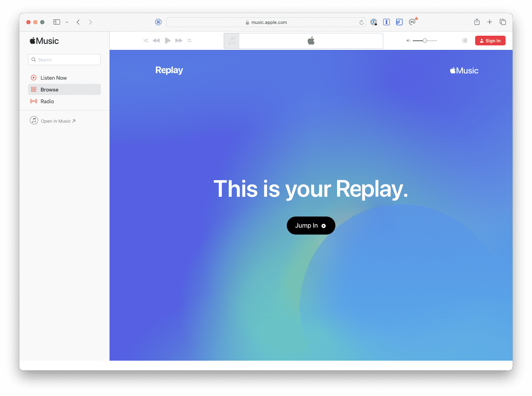This screenshot has width=532, height=396.
Task: Click the Jump In button
Action: coord(311,226)
